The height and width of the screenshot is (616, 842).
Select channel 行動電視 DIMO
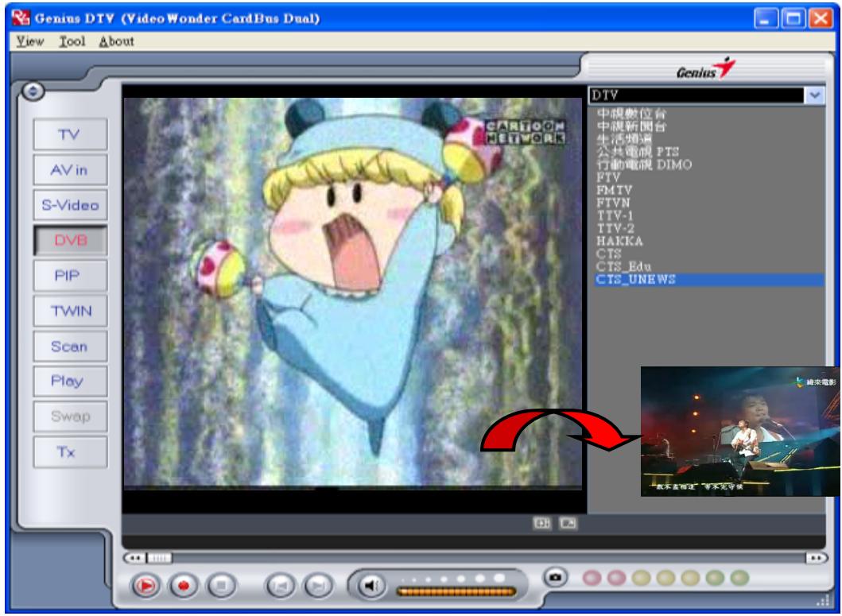[x=644, y=165]
